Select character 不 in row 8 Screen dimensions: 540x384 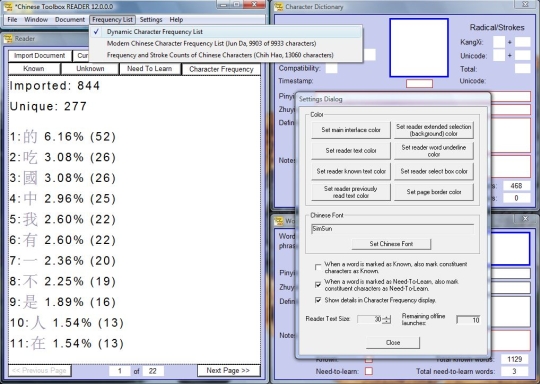30,281
